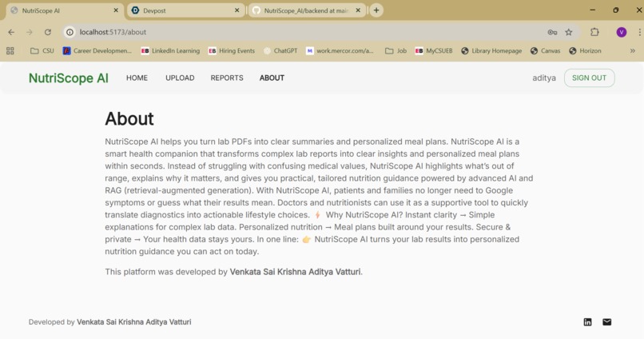Switch to the Devpost tab
Screen dimensions: 644x339
click(185, 10)
